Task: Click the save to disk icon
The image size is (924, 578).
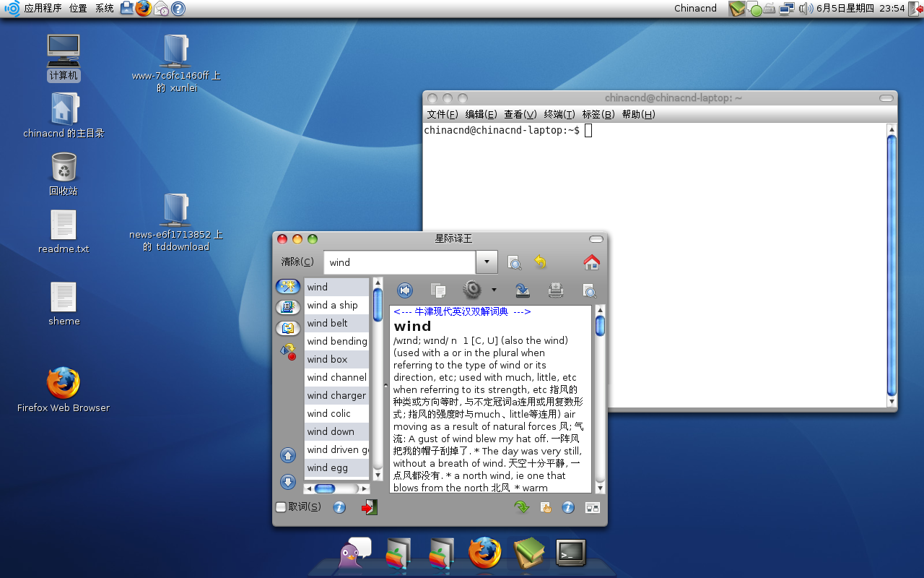Action: [x=523, y=290]
